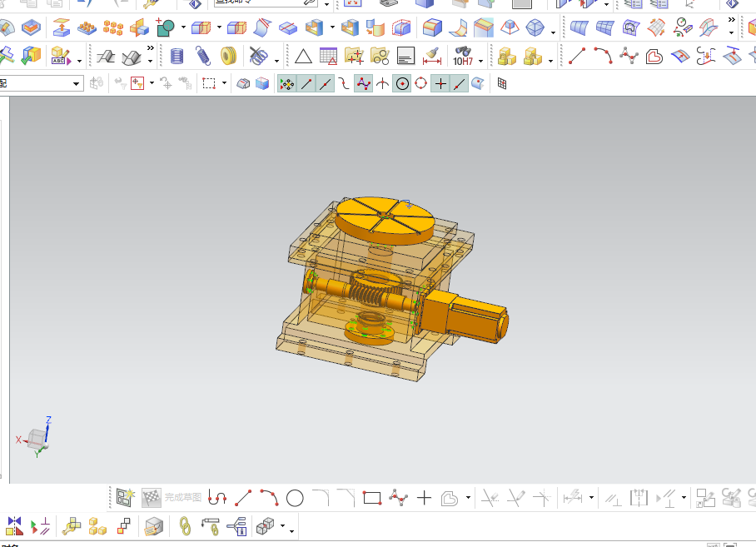Click the helical spring tool icon
756x547 pixels.
[177, 57]
